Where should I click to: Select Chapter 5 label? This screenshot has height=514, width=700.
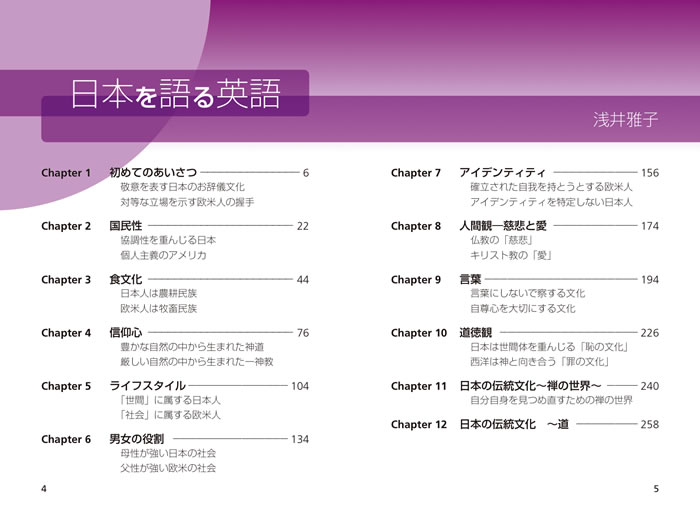point(66,386)
